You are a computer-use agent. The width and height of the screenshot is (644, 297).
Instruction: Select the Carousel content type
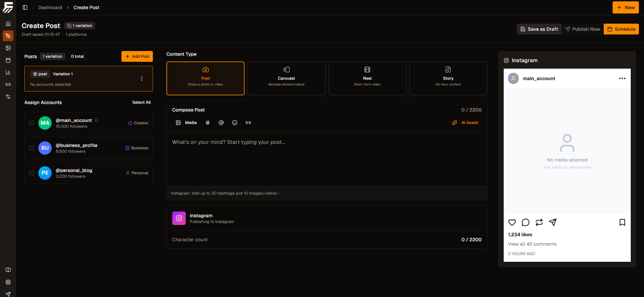click(286, 78)
